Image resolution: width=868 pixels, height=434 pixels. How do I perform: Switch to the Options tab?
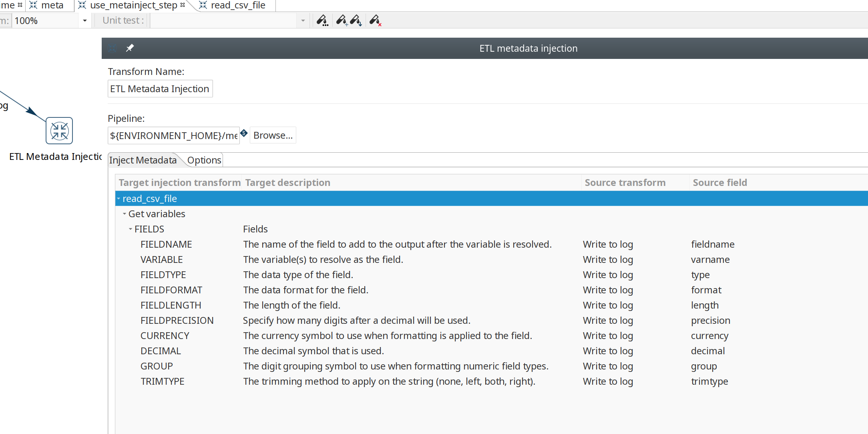point(204,160)
